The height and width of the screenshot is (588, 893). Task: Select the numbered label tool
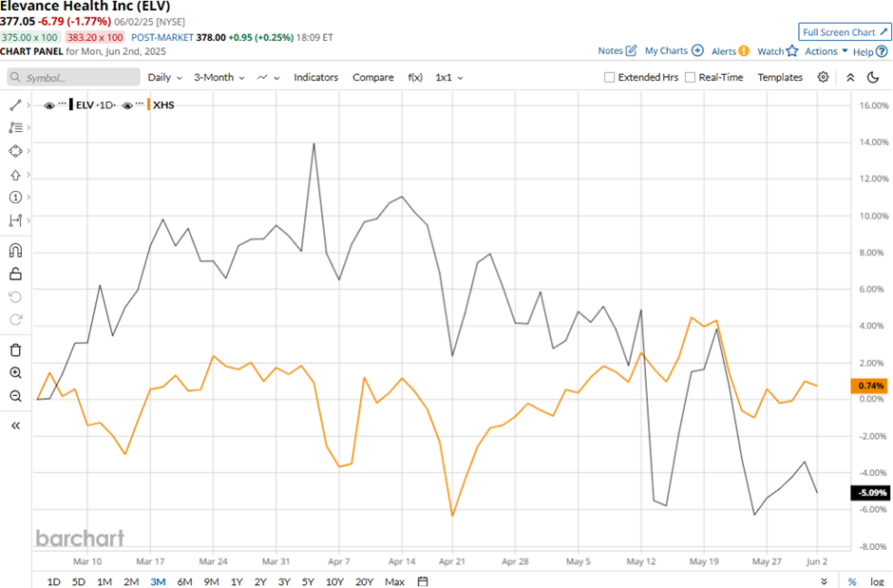coord(15,197)
